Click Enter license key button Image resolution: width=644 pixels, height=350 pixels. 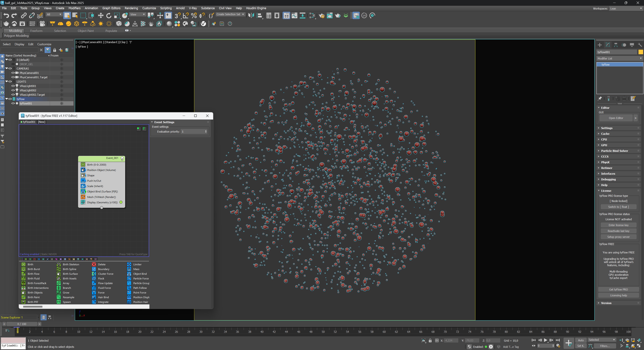point(618,225)
